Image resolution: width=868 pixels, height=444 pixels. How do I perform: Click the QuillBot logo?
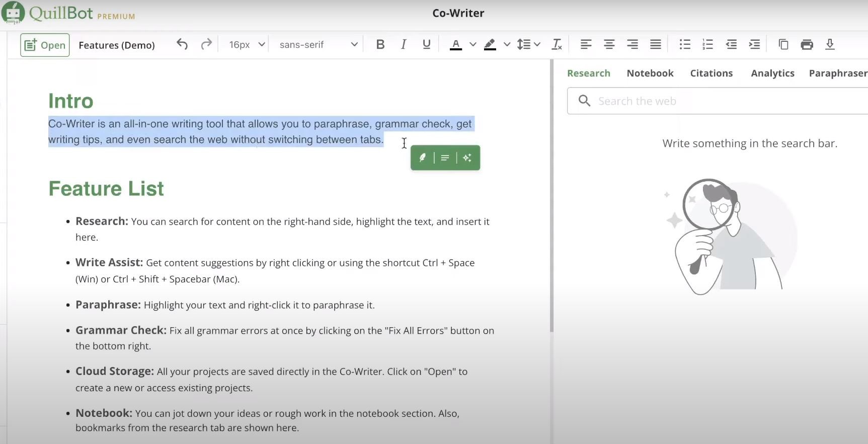point(68,13)
